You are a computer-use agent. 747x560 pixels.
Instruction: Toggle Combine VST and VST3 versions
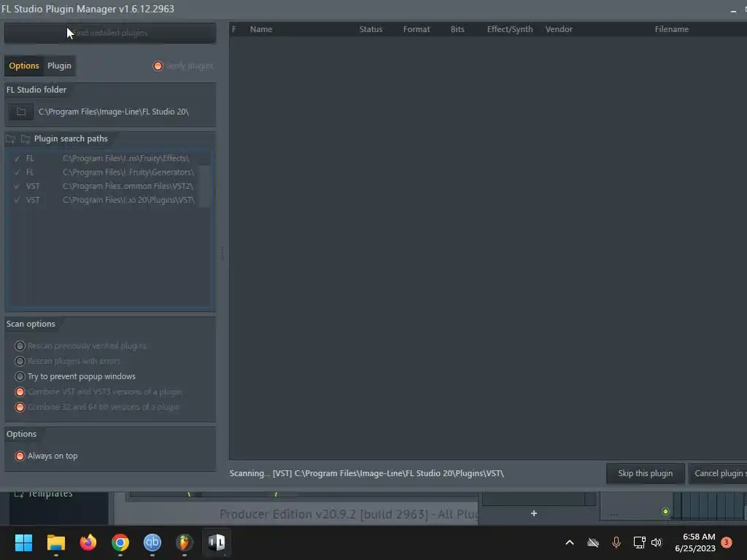click(20, 392)
